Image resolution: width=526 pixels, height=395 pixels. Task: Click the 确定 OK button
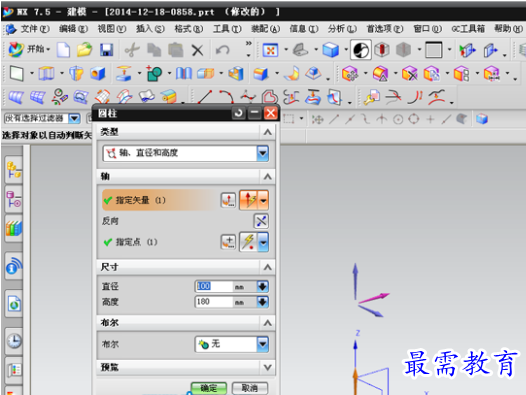(x=209, y=388)
